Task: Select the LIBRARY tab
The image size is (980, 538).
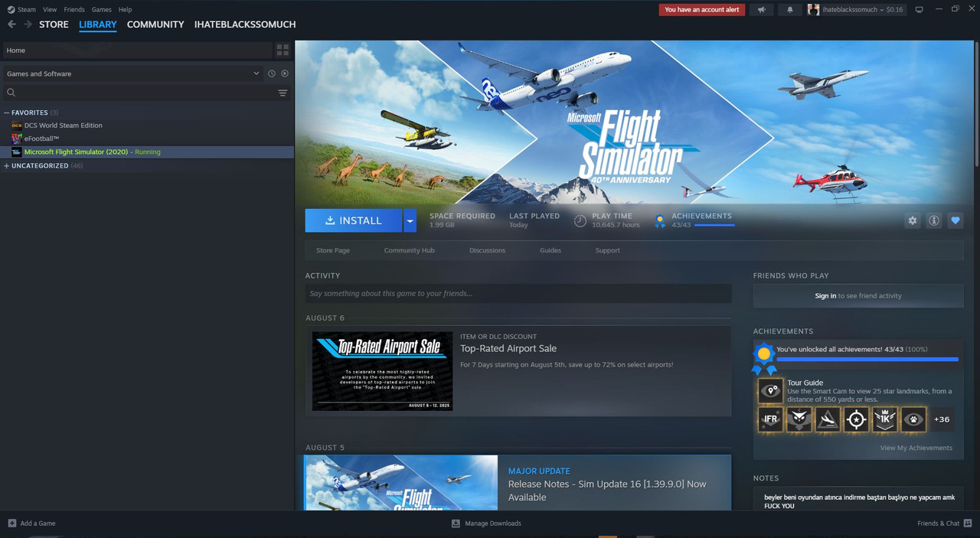Action: coord(98,24)
